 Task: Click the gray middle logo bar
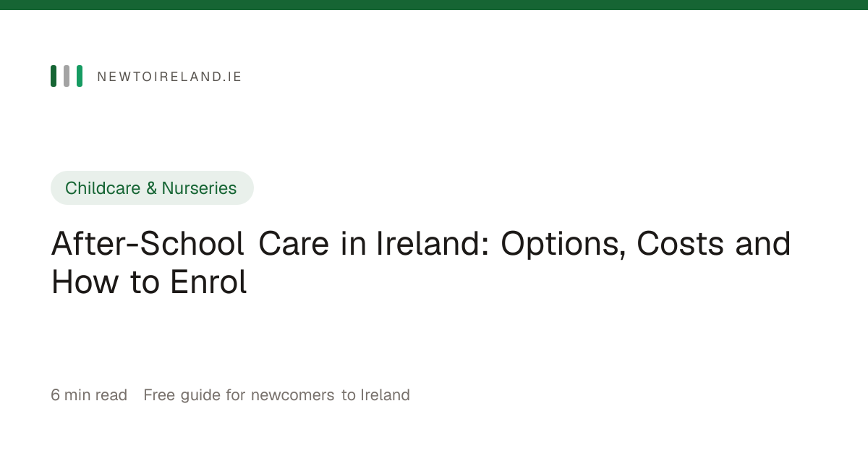(67, 76)
